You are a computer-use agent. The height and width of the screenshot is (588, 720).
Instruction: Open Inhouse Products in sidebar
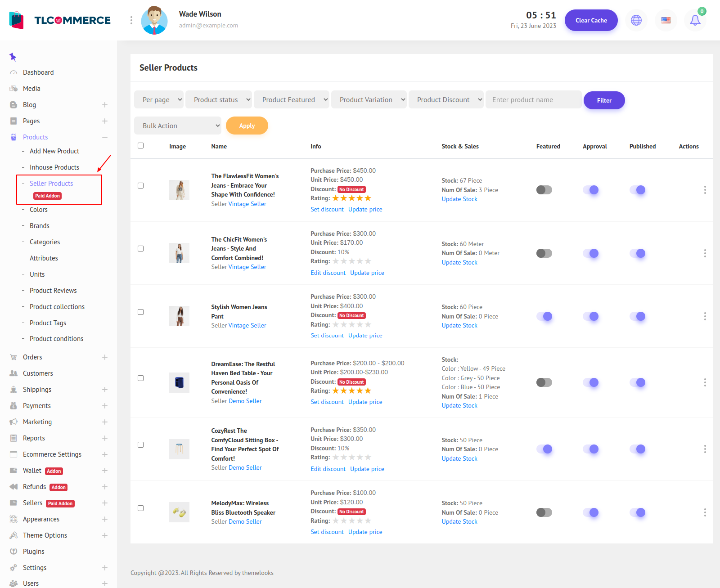point(54,167)
